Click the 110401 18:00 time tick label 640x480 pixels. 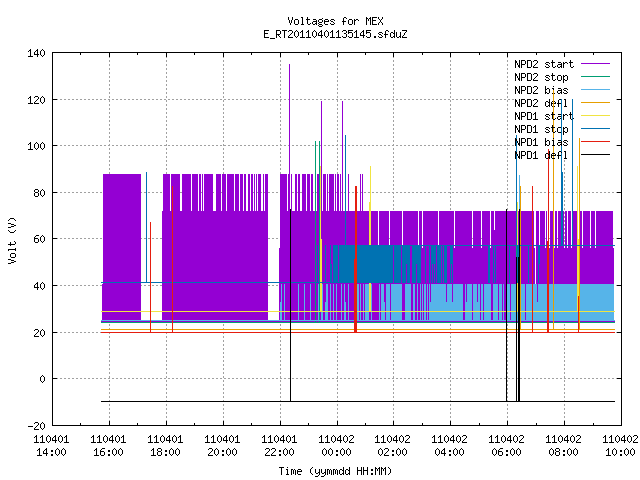pos(165,446)
